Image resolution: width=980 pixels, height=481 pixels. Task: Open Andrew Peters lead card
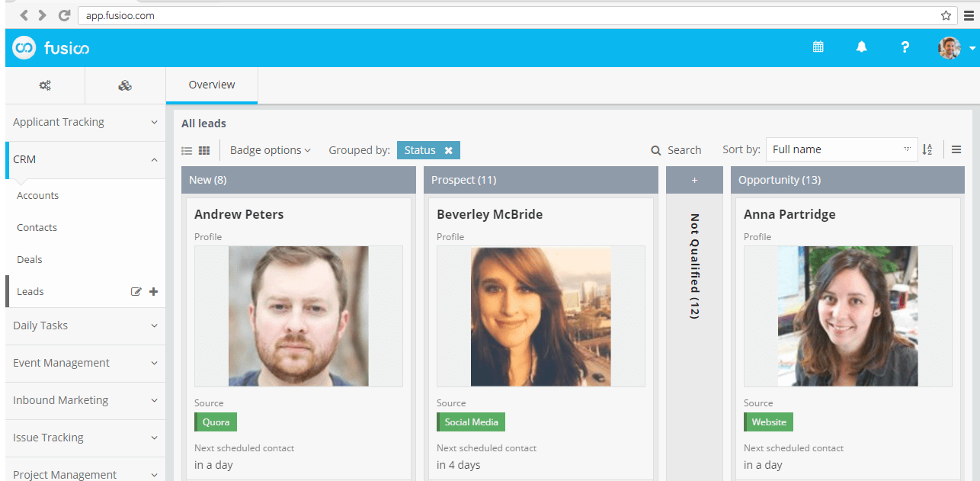coord(239,214)
